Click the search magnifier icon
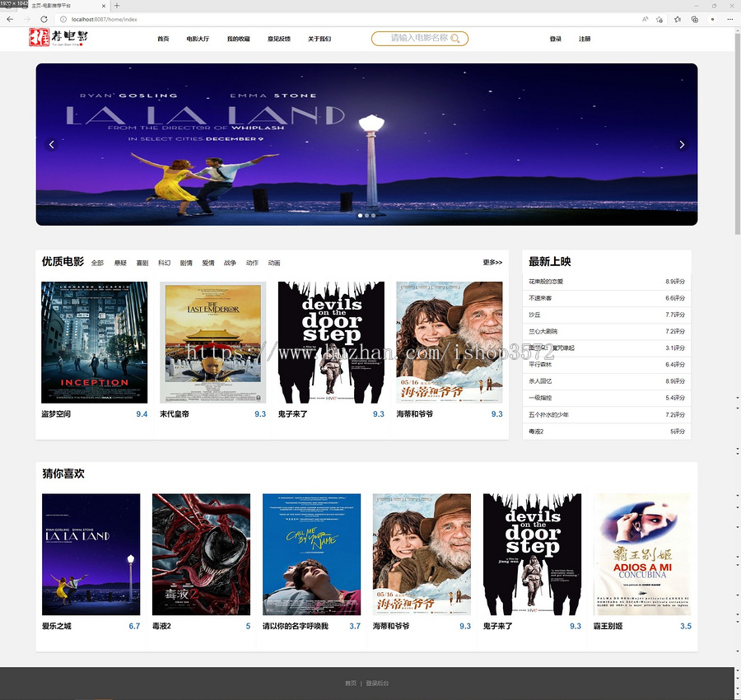Screen dimensions: 741x700 point(455,39)
